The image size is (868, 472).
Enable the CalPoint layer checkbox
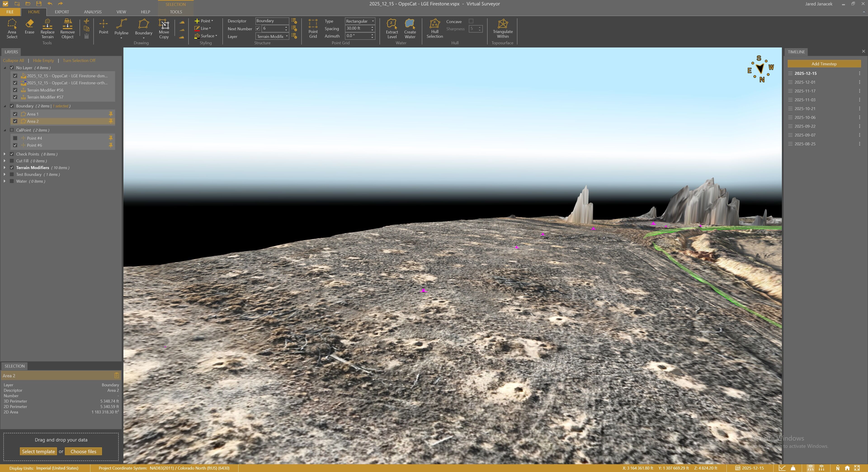click(12, 130)
